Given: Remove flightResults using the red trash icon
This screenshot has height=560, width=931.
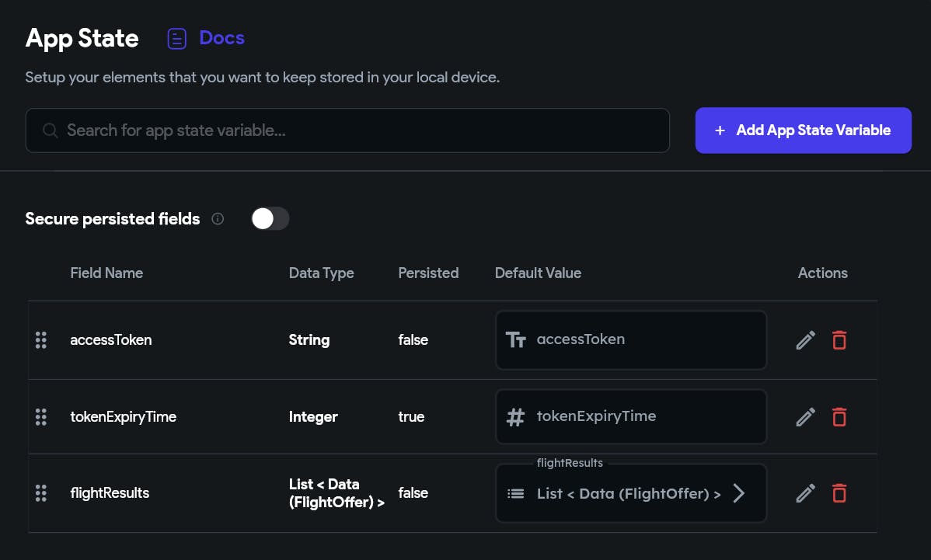Looking at the screenshot, I should (x=839, y=493).
